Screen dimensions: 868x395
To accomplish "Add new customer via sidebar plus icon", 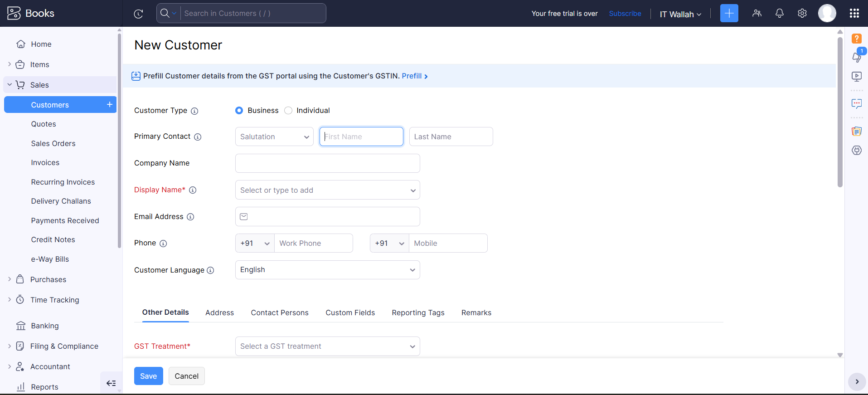I will pos(110,104).
